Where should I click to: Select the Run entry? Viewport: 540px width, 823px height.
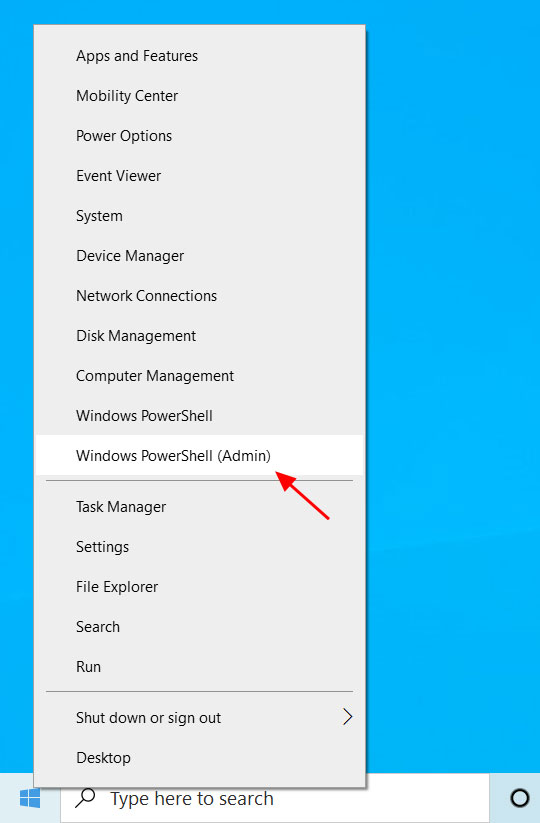(199, 666)
